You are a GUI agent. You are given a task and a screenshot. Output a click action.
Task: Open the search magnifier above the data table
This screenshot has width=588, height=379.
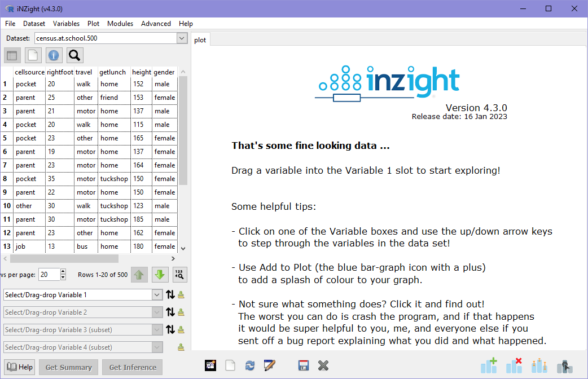[x=74, y=55]
